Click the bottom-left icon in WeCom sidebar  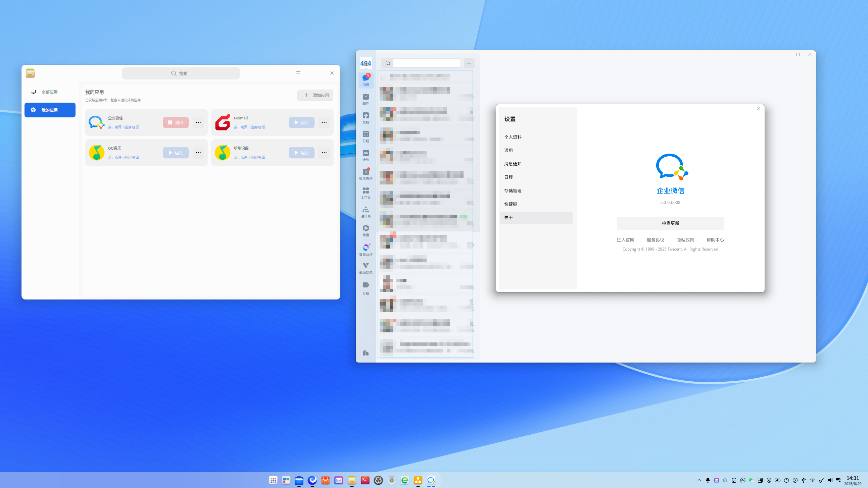point(366,353)
